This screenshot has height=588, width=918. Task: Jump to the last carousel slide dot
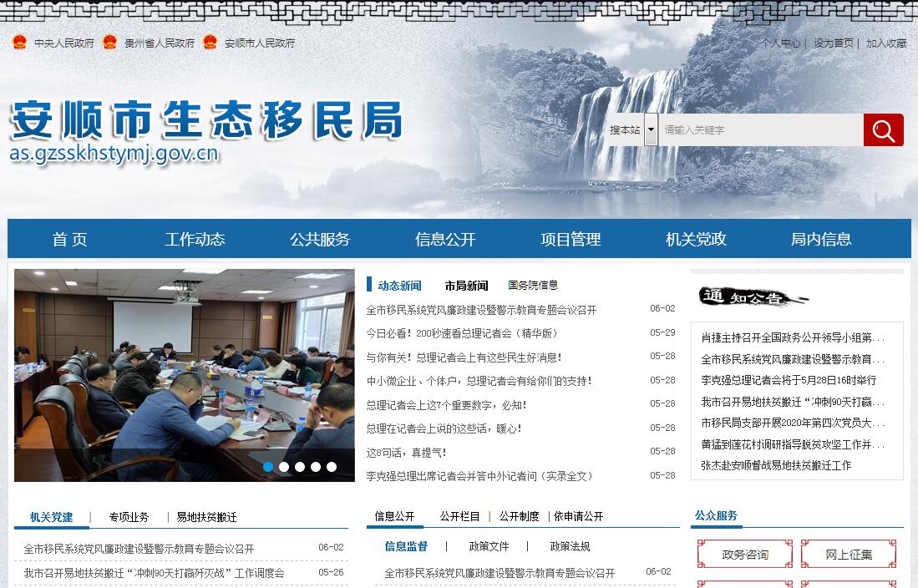coord(332,467)
